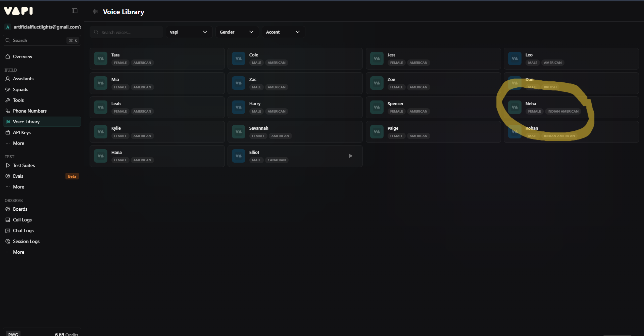Image resolution: width=644 pixels, height=336 pixels.
Task: Open Phone Numbers
Action: [x=42, y=111]
